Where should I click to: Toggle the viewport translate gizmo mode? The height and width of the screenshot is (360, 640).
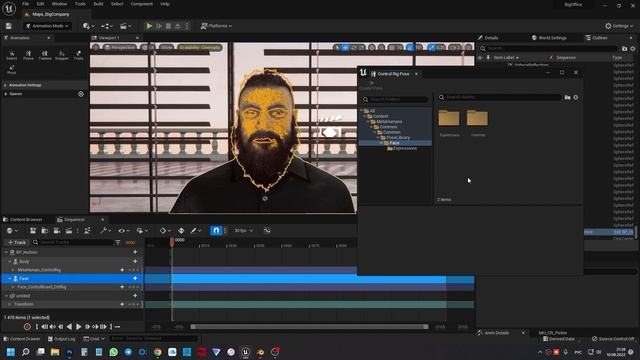click(345, 47)
